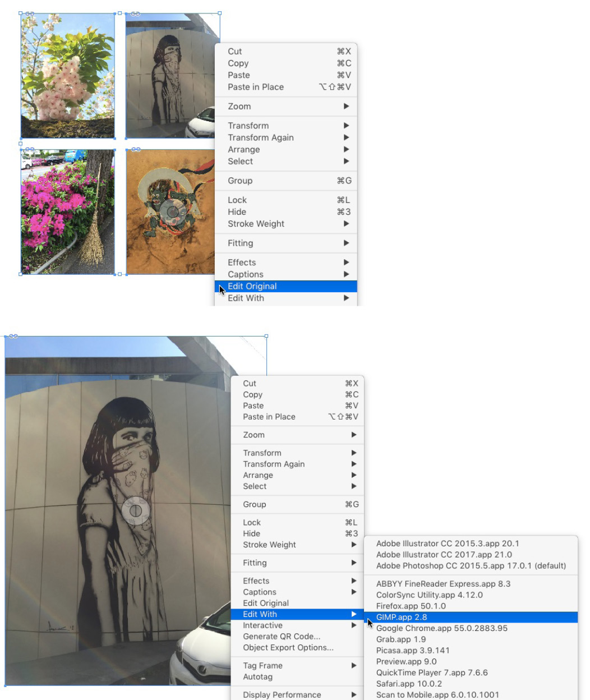This screenshot has height=700, width=590.
Task: Open Display Performance submenu
Action: [x=297, y=694]
